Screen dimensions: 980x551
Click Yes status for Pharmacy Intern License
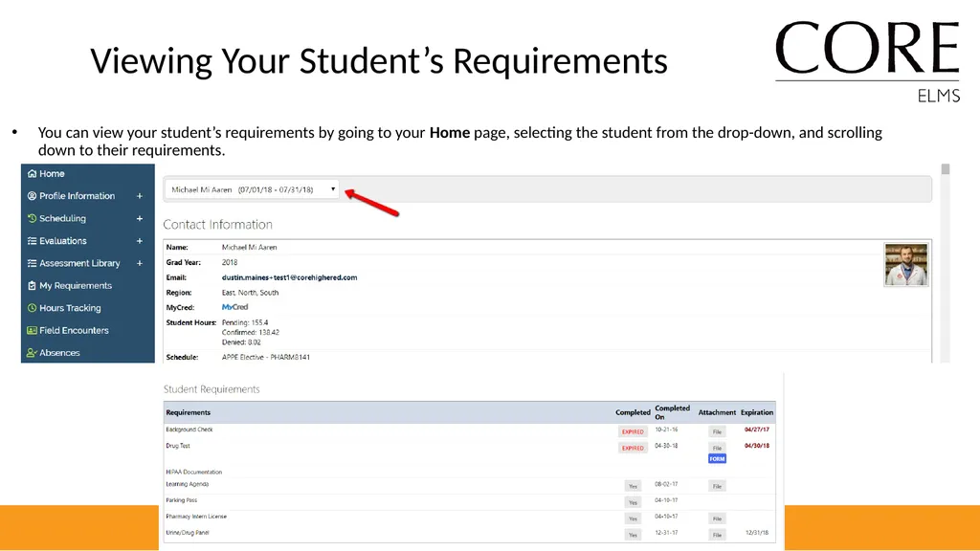[633, 518]
